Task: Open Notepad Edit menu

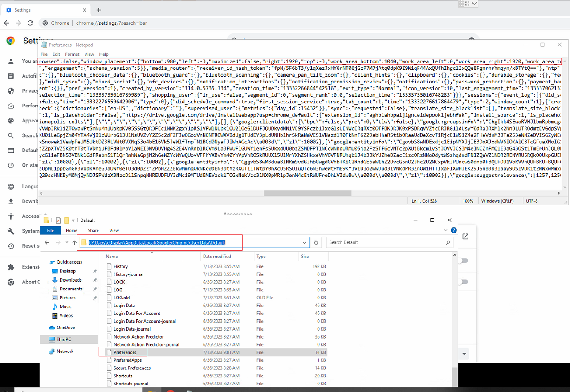Action: 56,54
